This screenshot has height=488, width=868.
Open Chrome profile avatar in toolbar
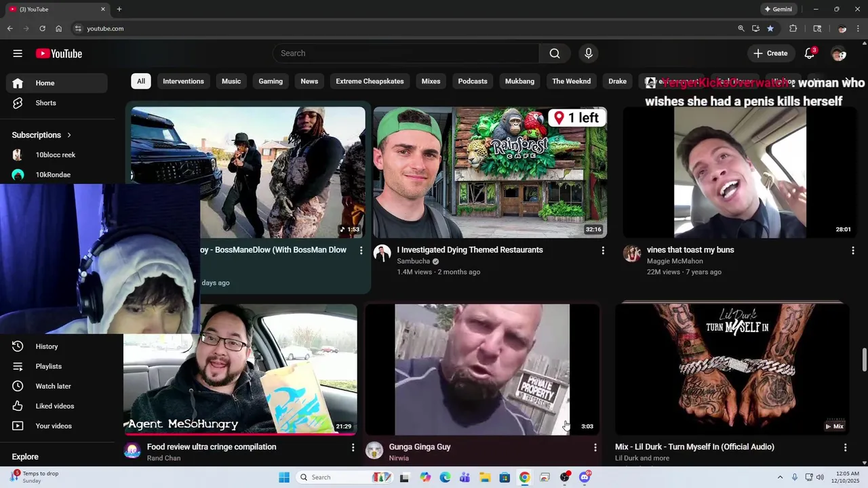click(x=842, y=28)
